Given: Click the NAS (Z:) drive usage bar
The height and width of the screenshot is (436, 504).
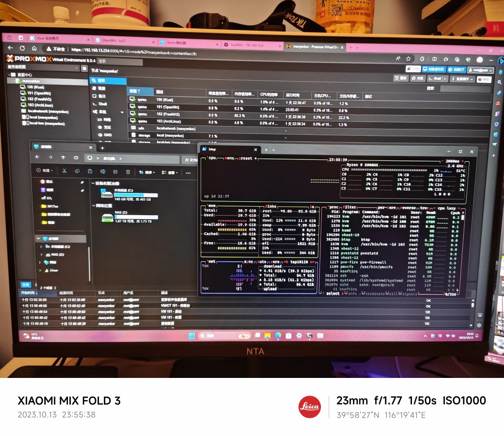Looking at the screenshot, I should [136, 218].
